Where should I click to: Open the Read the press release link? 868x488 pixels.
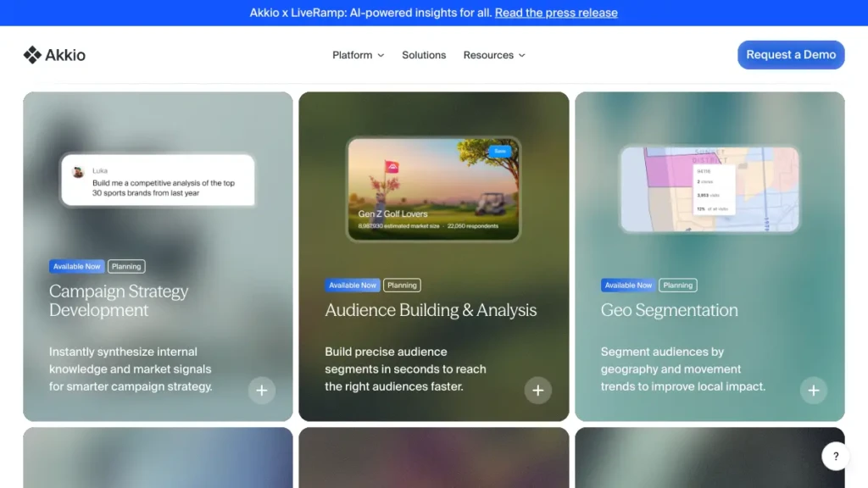556,13
